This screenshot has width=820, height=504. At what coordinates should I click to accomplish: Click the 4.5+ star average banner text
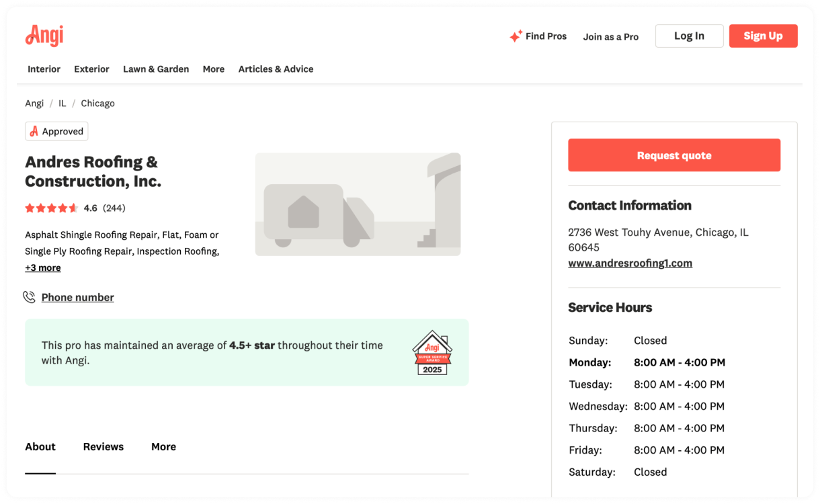tap(212, 353)
